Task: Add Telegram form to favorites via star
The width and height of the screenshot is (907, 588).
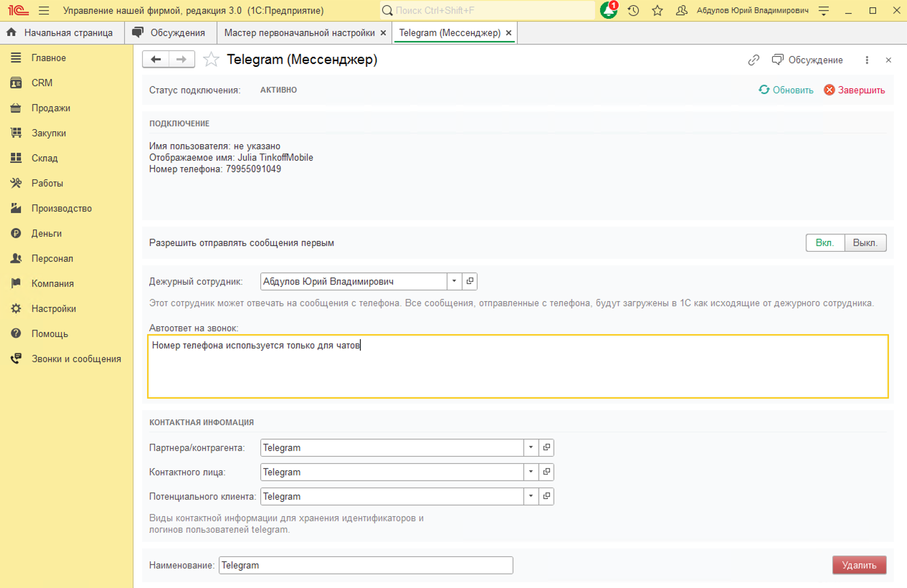Action: 211,60
